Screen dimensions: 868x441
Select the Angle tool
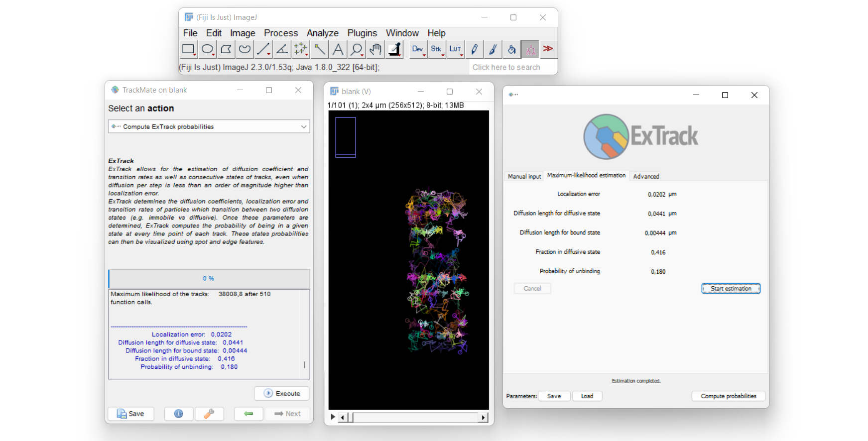pyautogui.click(x=282, y=49)
